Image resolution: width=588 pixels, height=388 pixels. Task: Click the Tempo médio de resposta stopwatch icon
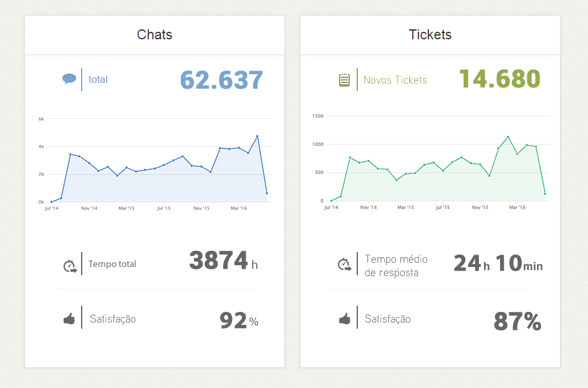(x=344, y=264)
